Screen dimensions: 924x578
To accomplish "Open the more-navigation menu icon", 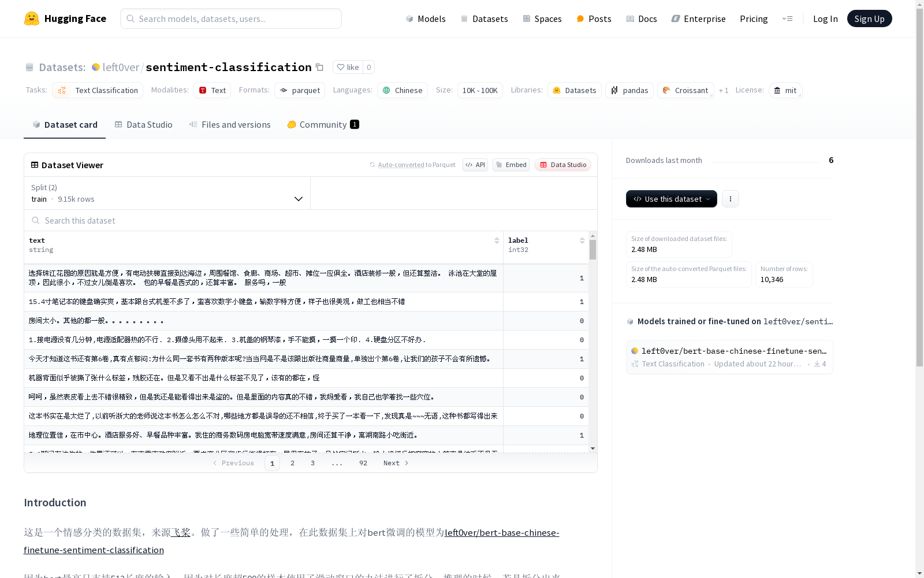I will coord(787,18).
